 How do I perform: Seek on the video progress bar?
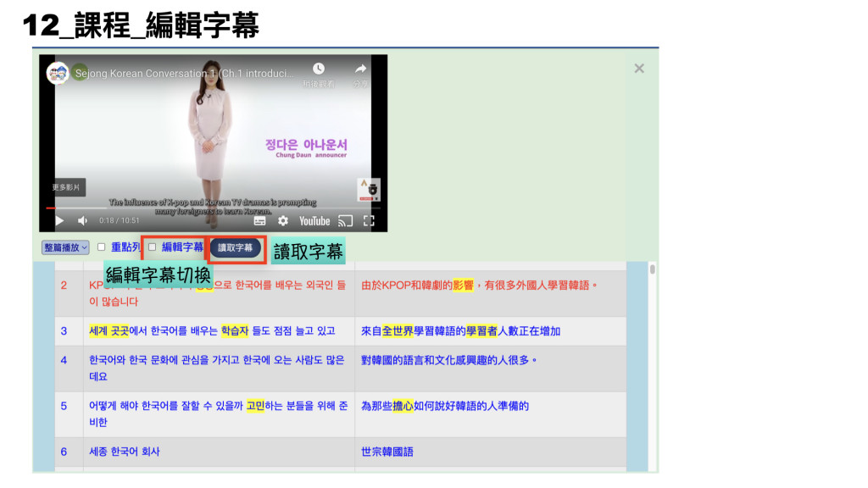(x=213, y=208)
